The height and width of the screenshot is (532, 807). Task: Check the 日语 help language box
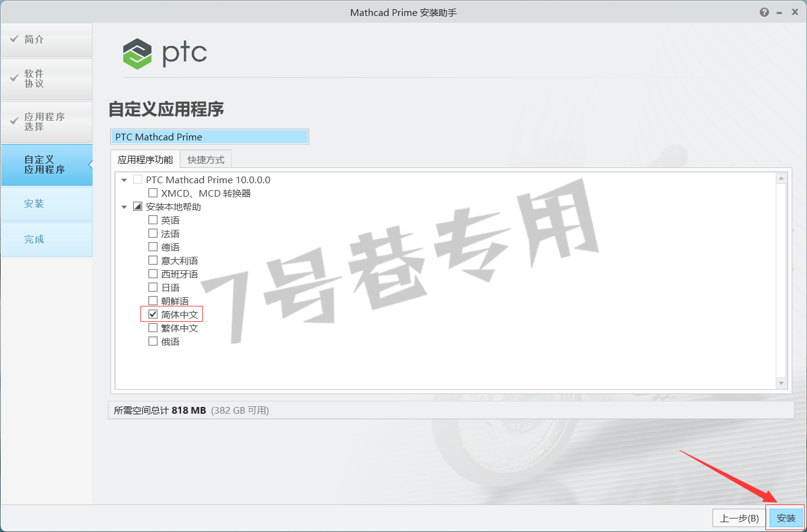(153, 287)
